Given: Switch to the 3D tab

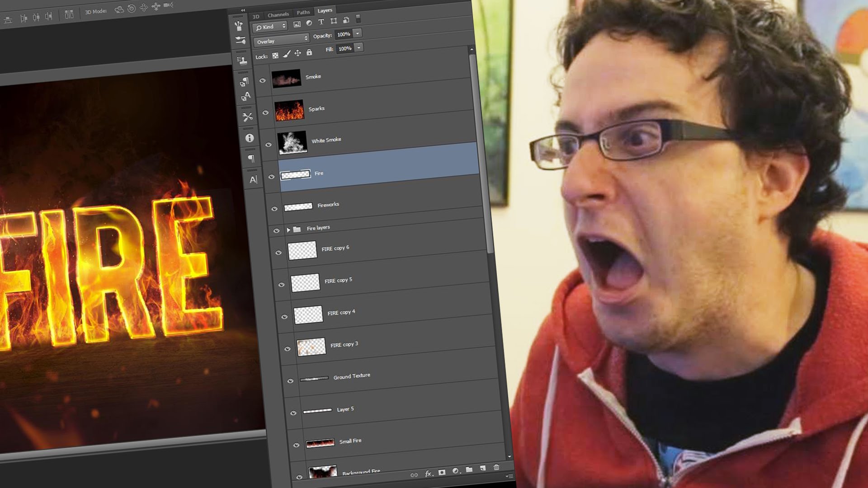Looking at the screenshot, I should click(256, 16).
